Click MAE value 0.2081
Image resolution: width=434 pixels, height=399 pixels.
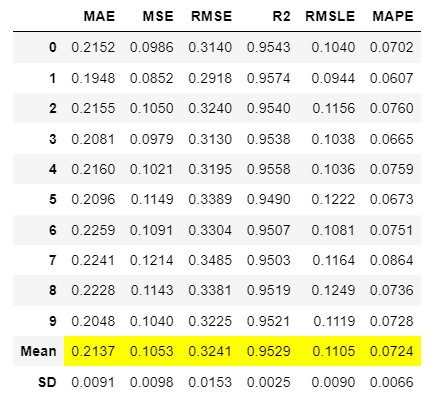pyautogui.click(x=93, y=139)
